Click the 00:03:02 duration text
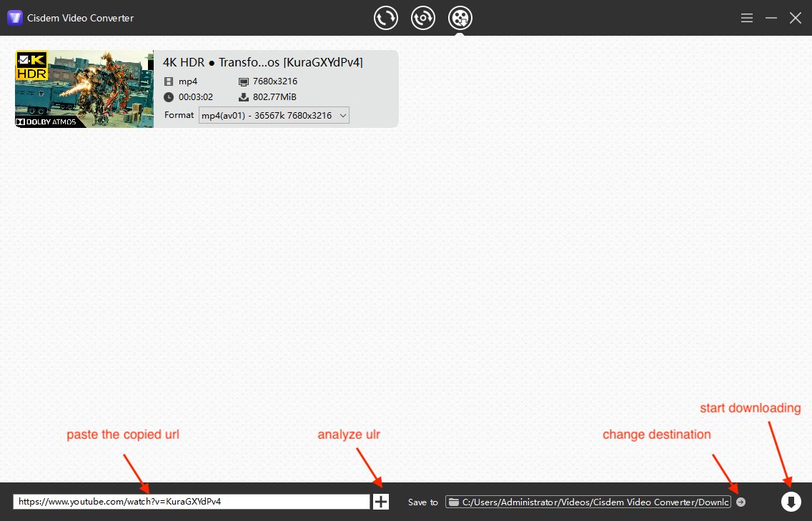The height and width of the screenshot is (521, 812). 196,97
